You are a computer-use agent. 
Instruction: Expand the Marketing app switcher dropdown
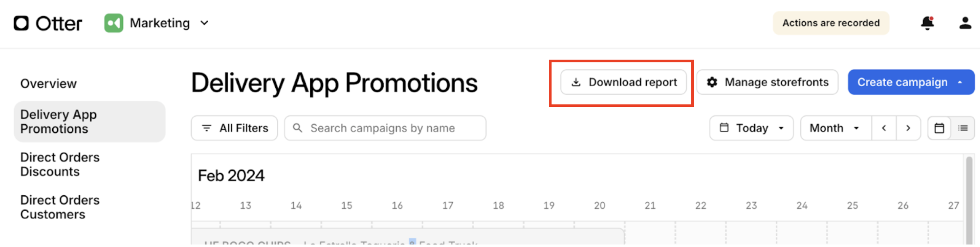(204, 23)
